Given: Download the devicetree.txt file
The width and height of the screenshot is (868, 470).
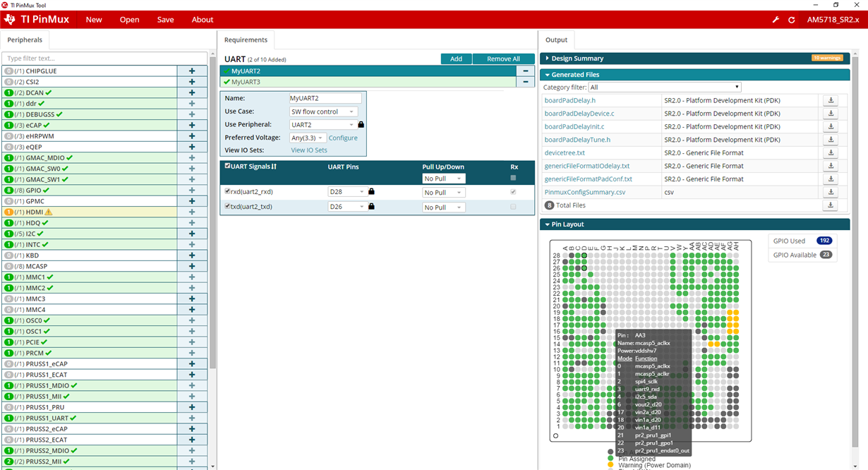Looking at the screenshot, I should 831,152.
